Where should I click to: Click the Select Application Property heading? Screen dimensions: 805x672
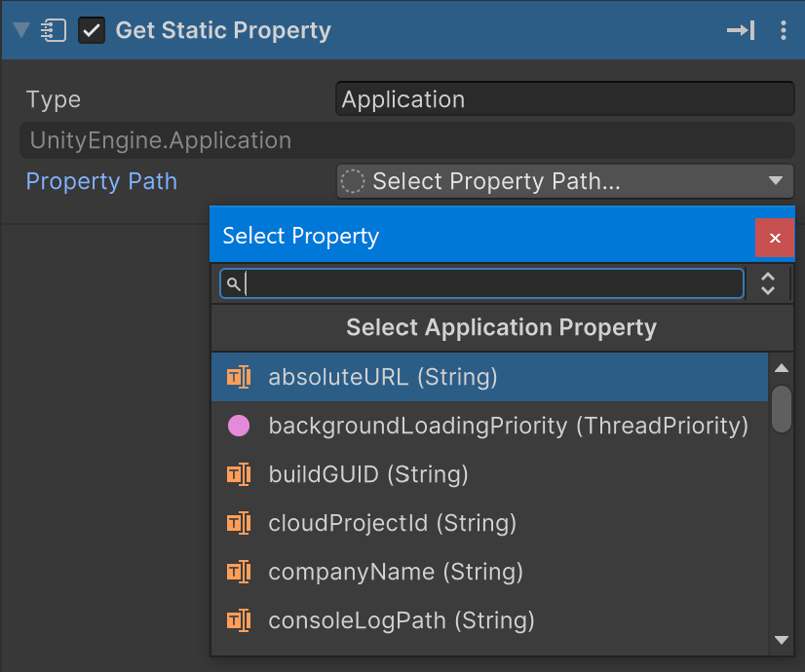coord(501,327)
